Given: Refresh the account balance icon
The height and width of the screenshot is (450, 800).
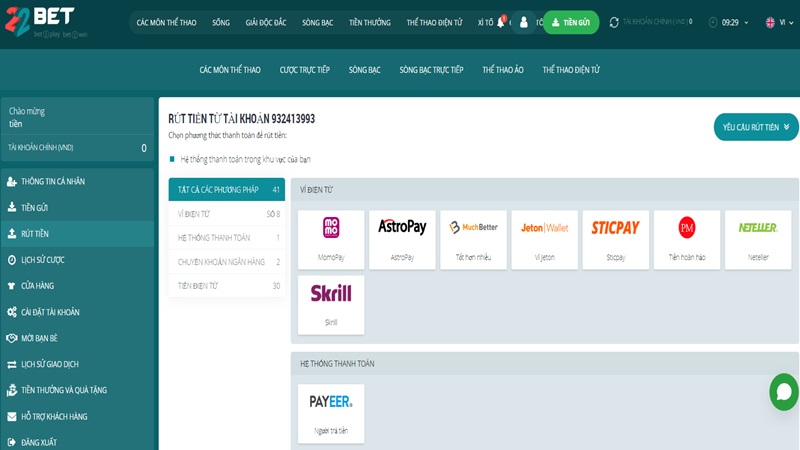Looking at the screenshot, I should [614, 22].
